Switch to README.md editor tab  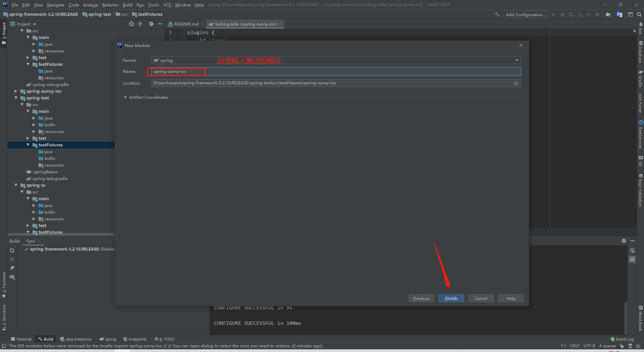(186, 24)
